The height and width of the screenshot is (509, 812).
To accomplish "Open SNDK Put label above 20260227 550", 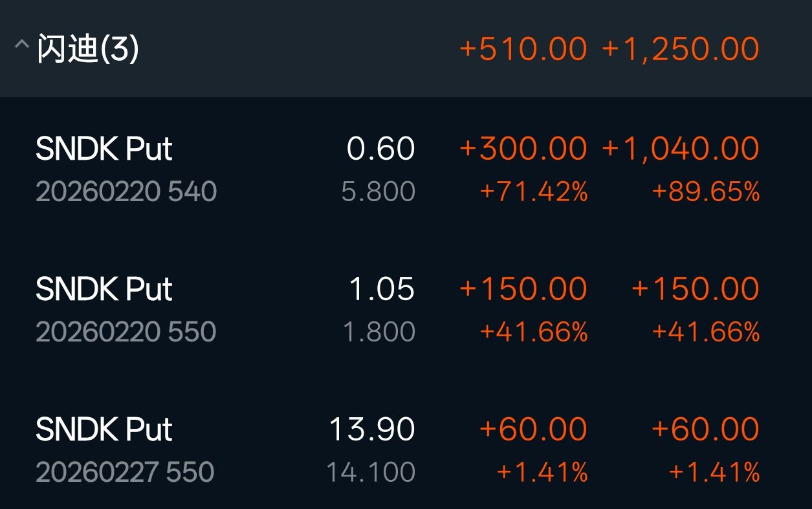I will [104, 429].
